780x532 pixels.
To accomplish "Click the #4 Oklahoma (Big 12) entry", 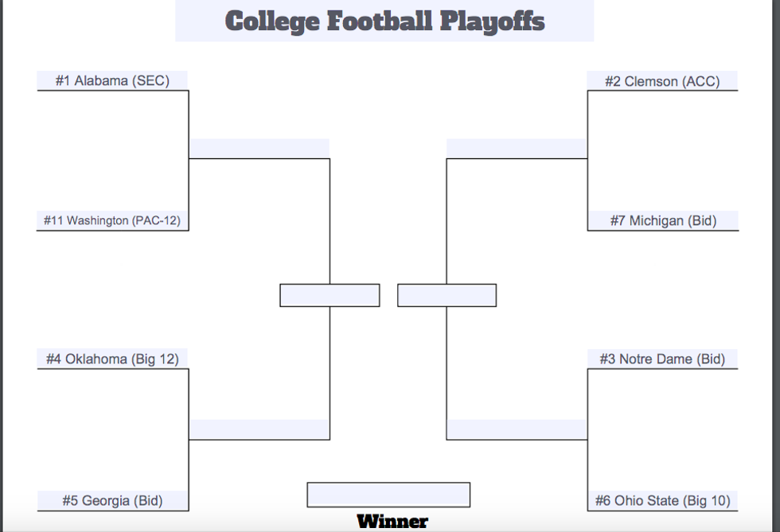I will 112,359.
